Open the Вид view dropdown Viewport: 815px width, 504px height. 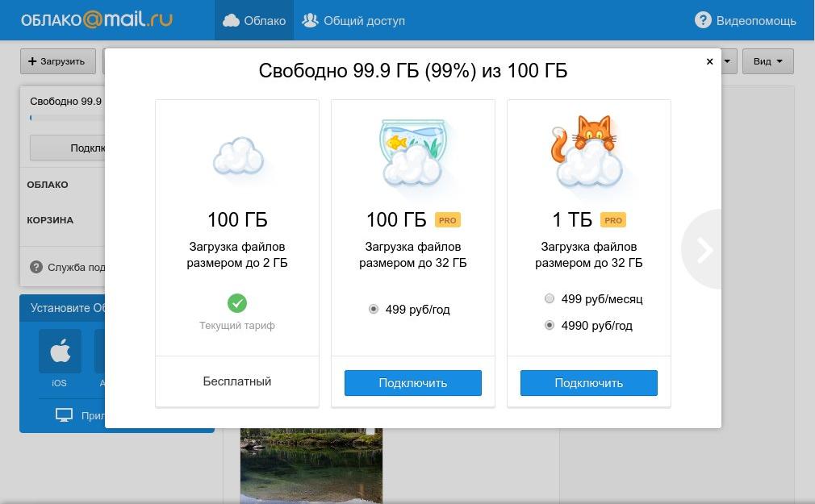767,61
